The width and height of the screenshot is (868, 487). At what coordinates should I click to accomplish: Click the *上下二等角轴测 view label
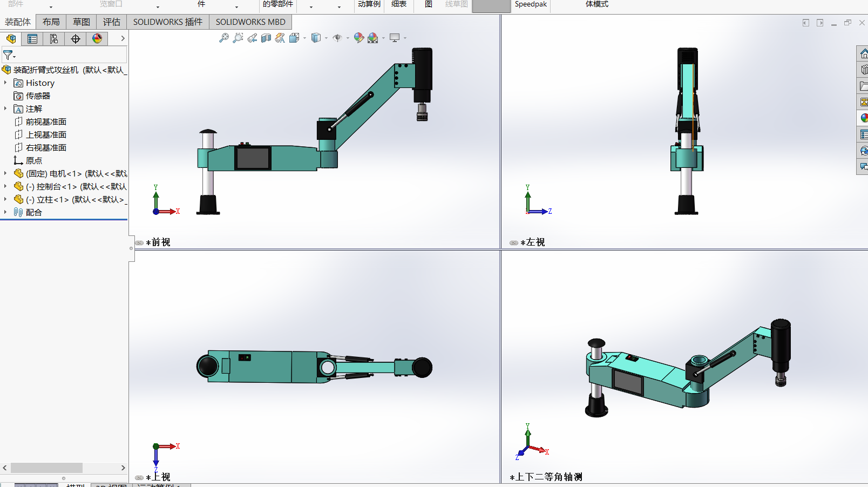[546, 477]
